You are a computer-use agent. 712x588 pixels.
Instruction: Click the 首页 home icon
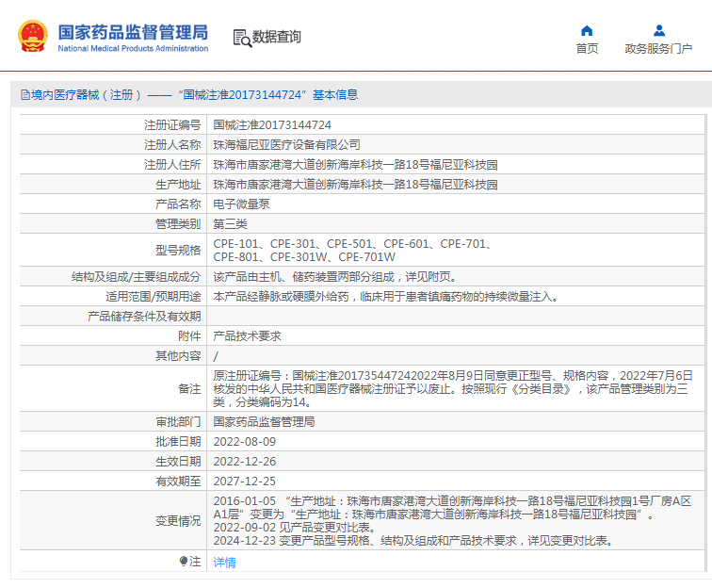click(x=587, y=31)
